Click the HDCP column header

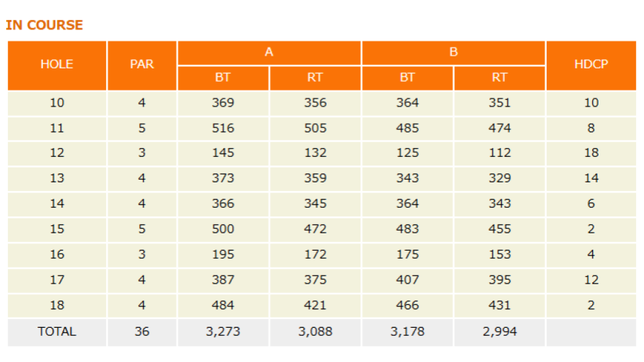point(591,65)
